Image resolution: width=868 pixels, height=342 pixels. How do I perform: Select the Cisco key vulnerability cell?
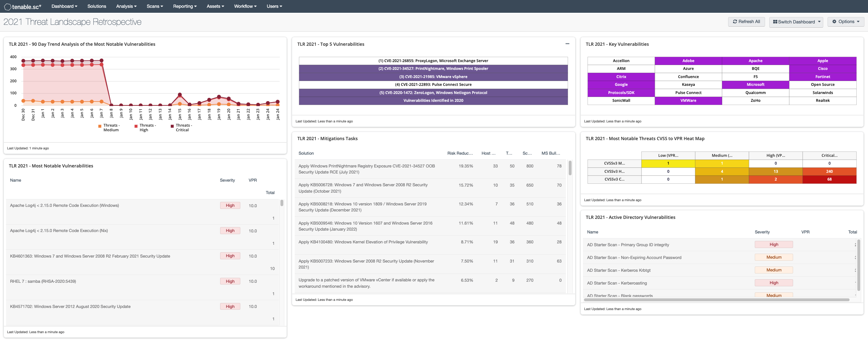(x=823, y=68)
